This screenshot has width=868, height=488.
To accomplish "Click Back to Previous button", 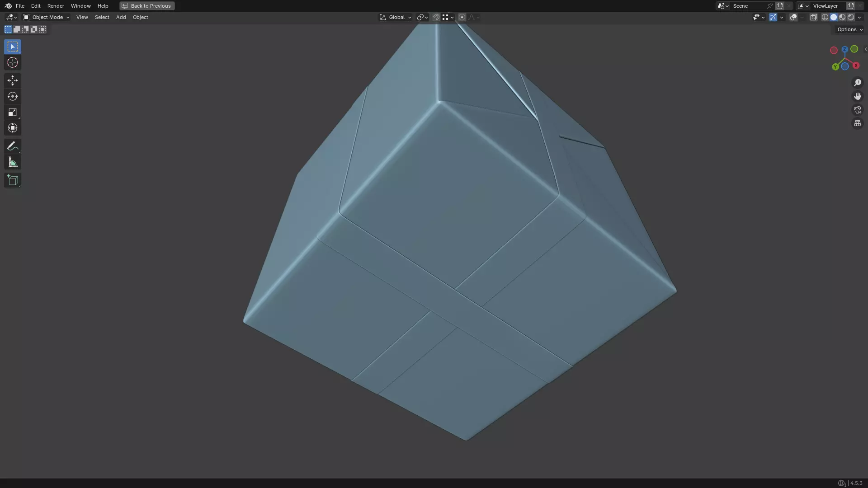I will (x=147, y=6).
